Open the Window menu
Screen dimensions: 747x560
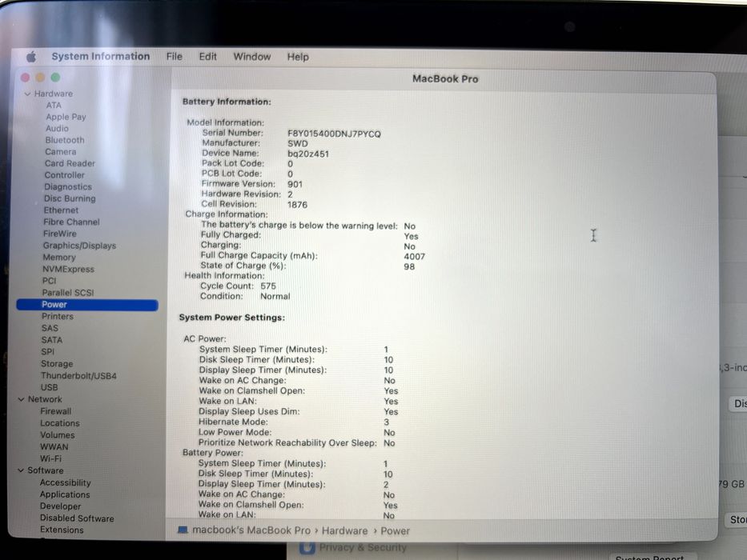point(252,57)
